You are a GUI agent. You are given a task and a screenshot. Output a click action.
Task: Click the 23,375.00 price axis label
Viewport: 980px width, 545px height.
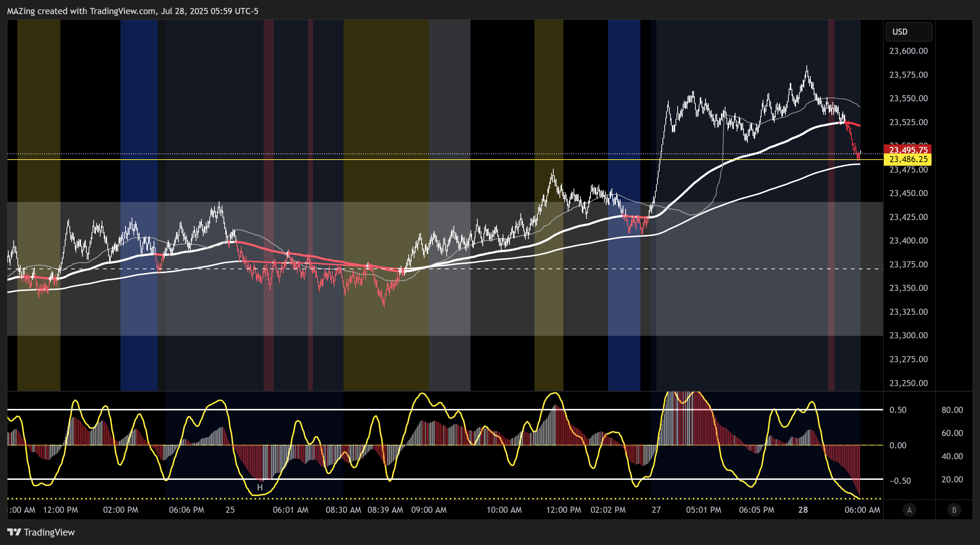coord(908,264)
